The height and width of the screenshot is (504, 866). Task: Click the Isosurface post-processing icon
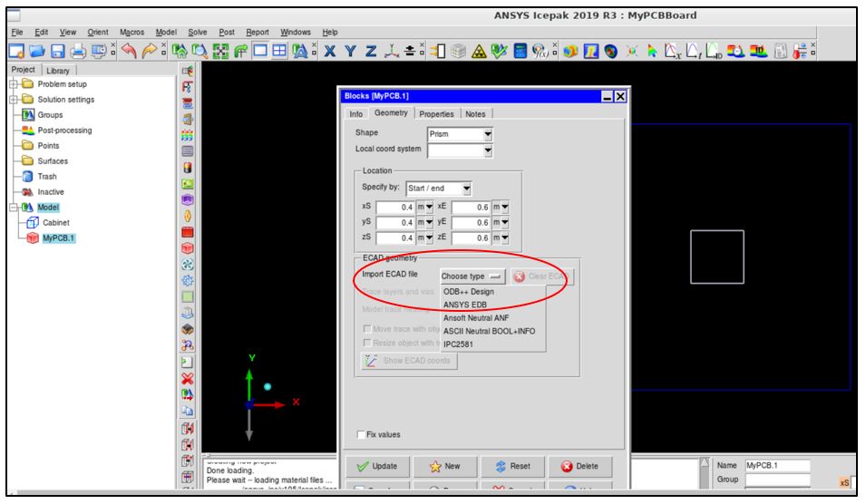(611, 52)
